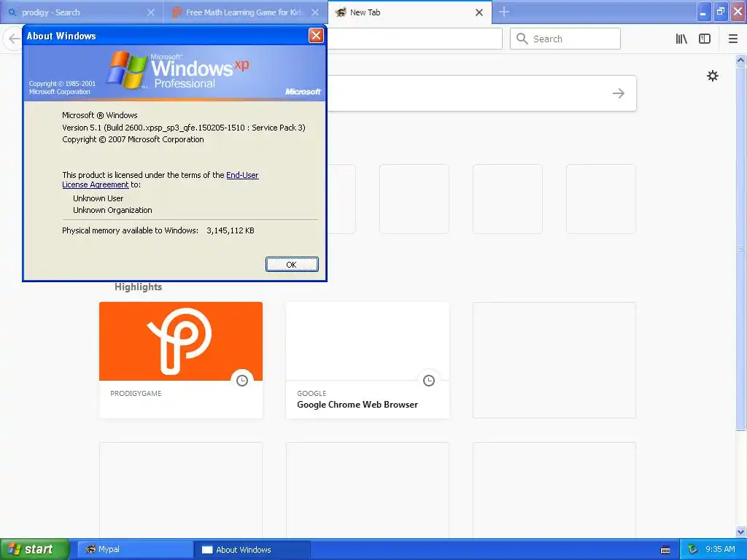
Task: Switch to the Free Math Learning Game tab
Action: tap(245, 12)
